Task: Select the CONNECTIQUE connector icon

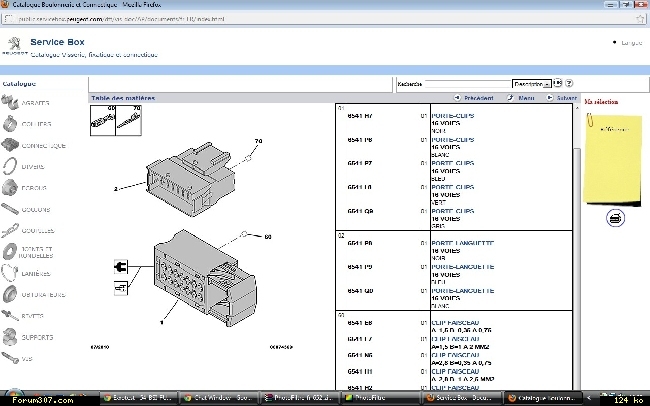Action: [x=10, y=145]
